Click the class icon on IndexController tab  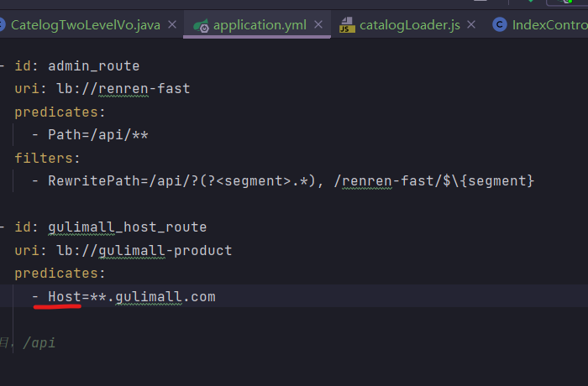[500, 25]
